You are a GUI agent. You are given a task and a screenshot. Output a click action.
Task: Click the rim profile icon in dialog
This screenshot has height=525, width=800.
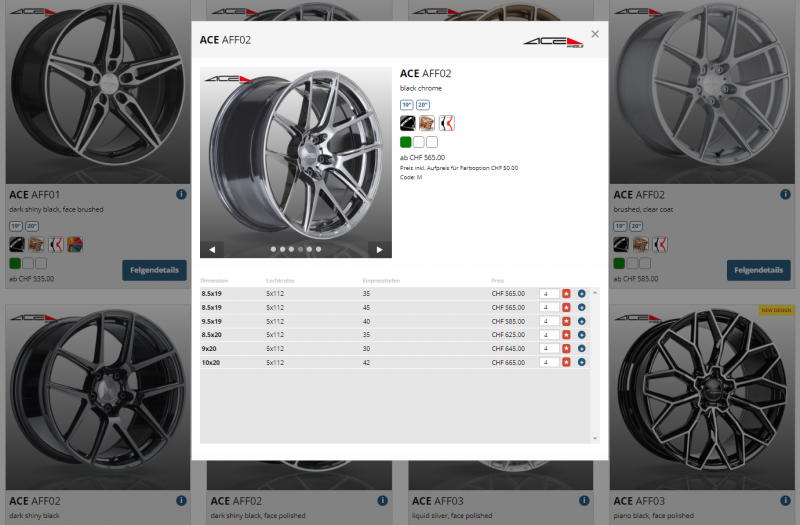[x=446, y=123]
